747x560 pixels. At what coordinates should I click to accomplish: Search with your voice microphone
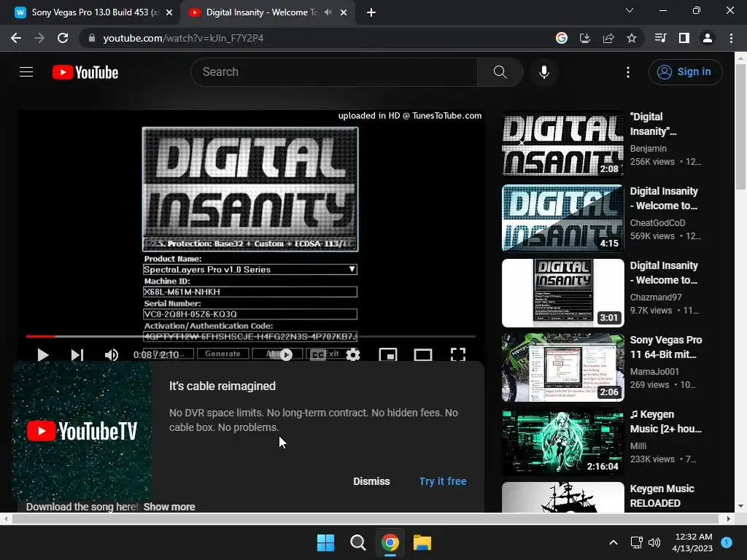tap(544, 72)
